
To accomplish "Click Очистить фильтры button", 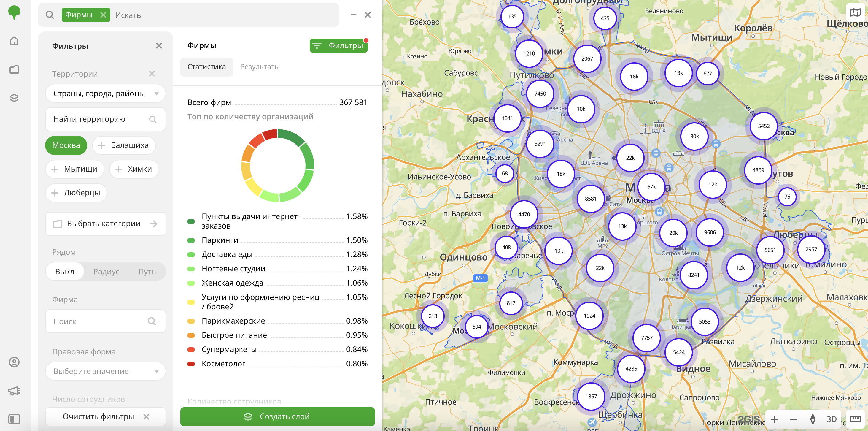I will pos(106,416).
